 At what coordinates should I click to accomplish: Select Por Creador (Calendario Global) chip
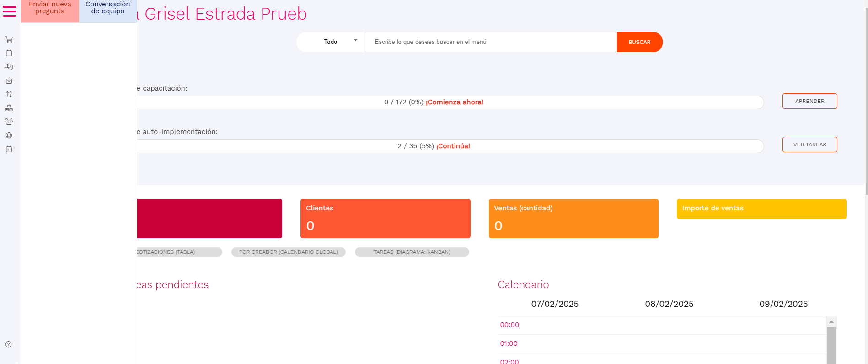(288, 252)
